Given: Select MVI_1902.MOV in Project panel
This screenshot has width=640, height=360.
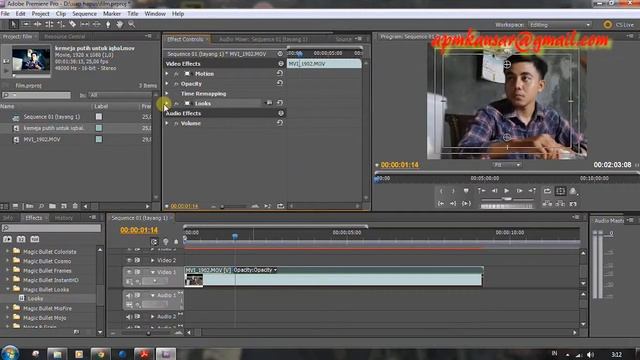Looking at the screenshot, I should point(42,139).
